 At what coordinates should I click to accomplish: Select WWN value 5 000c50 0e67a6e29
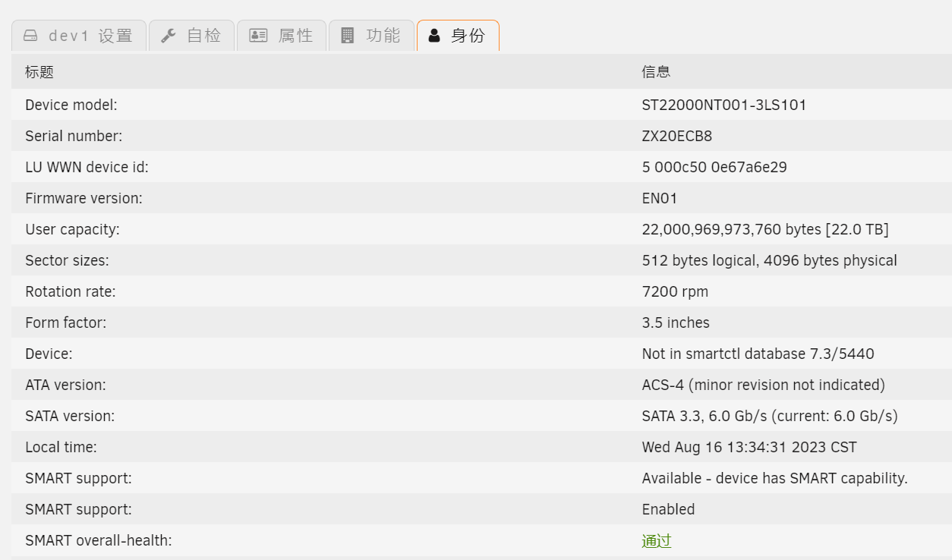714,167
